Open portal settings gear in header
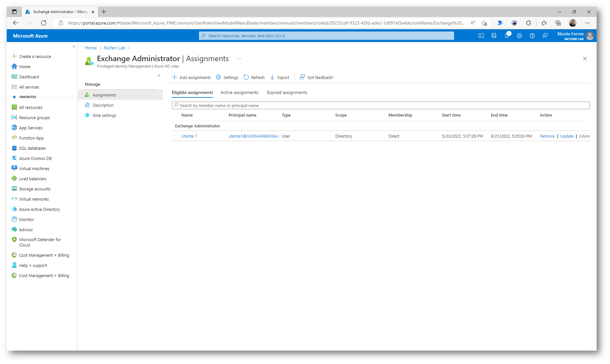The height and width of the screenshot is (364, 610). [x=519, y=36]
